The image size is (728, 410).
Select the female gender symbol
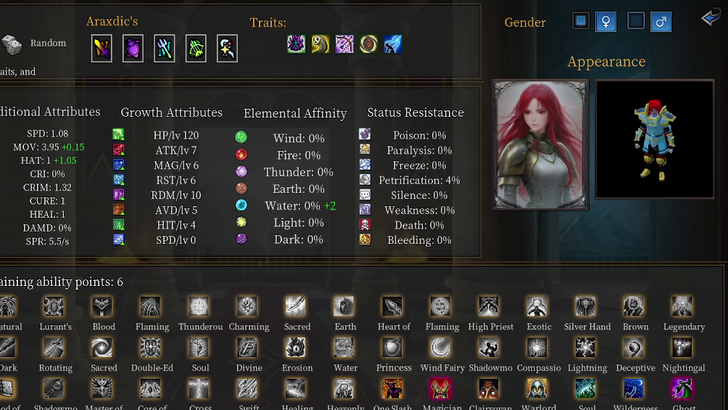click(x=606, y=21)
